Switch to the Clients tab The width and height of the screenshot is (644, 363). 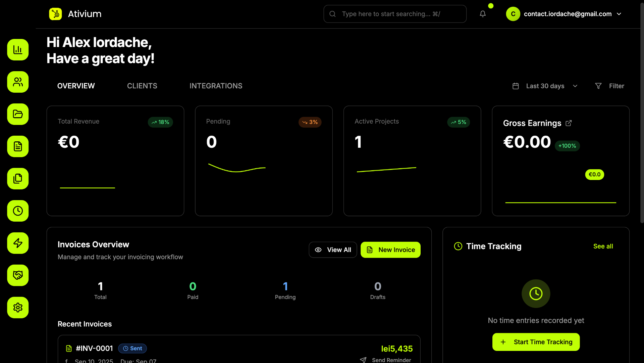[x=142, y=86]
